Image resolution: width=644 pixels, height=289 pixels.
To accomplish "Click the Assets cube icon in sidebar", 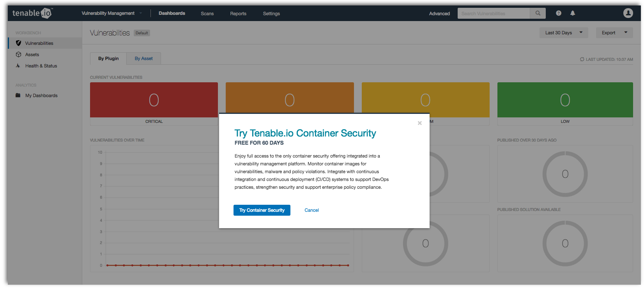I will tap(18, 55).
